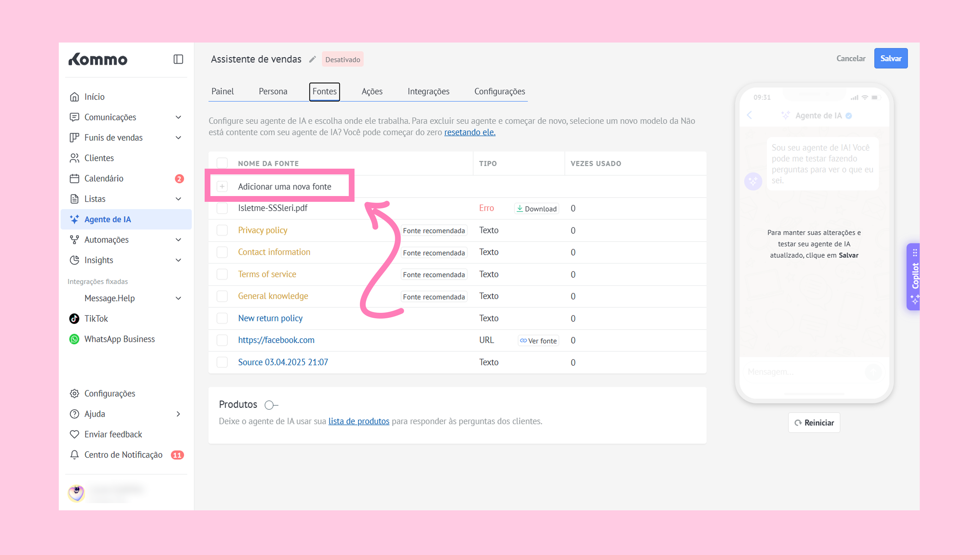This screenshot has height=555, width=980.
Task: Switch to the Persona tab
Action: (273, 92)
